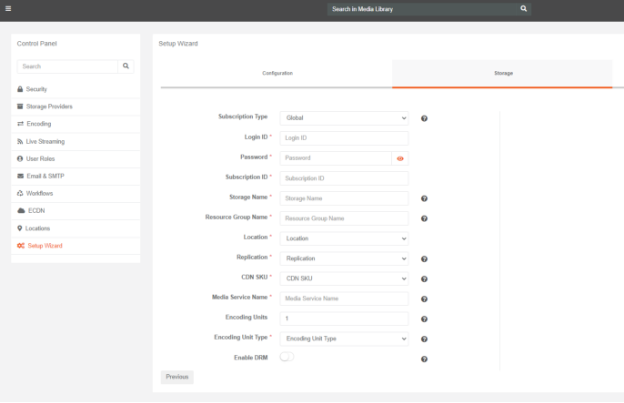Click the magnifier icon in Media Library search
The width and height of the screenshot is (624, 403).
coord(523,8)
